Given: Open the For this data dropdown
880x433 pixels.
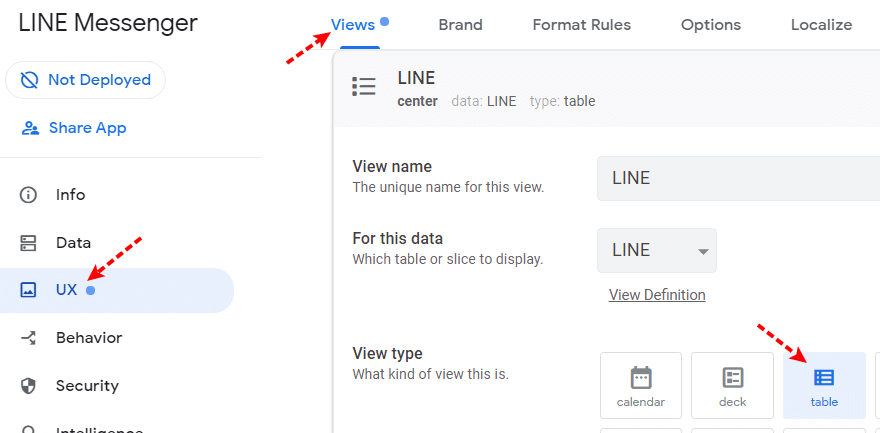Looking at the screenshot, I should click(x=657, y=250).
